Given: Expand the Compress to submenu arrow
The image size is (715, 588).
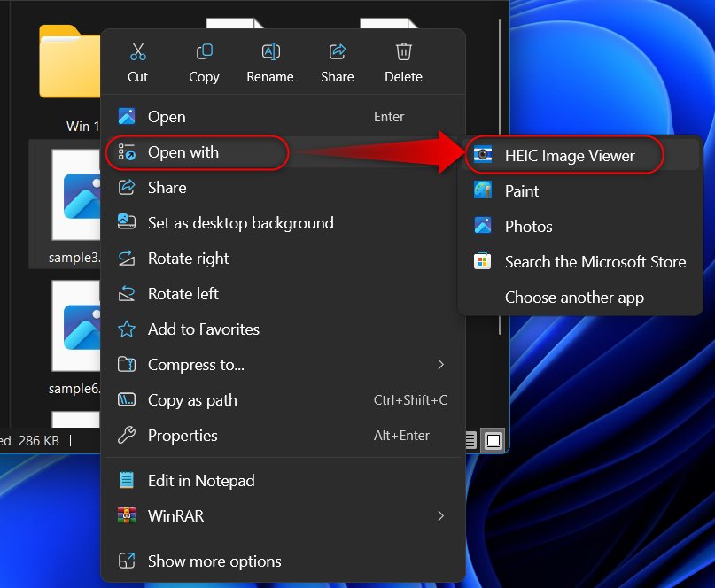Looking at the screenshot, I should coord(440,365).
